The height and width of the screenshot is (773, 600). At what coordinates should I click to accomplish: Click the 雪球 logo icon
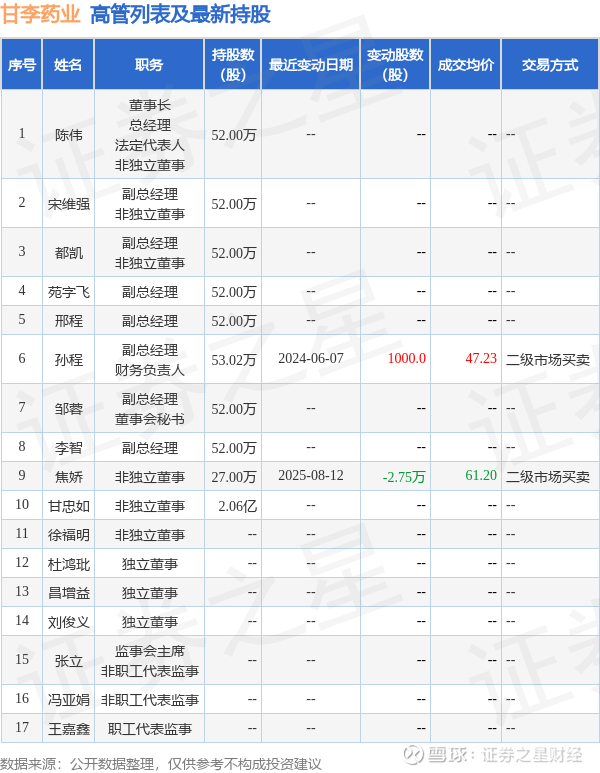coord(413,754)
